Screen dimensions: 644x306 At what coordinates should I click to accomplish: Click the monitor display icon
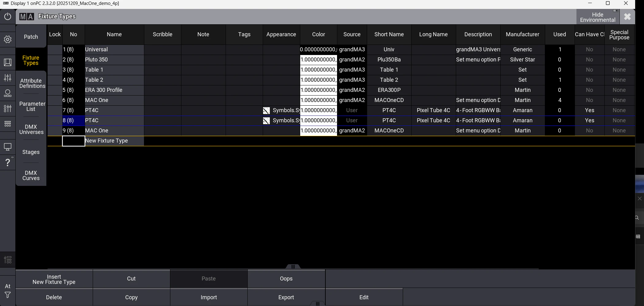click(8, 147)
